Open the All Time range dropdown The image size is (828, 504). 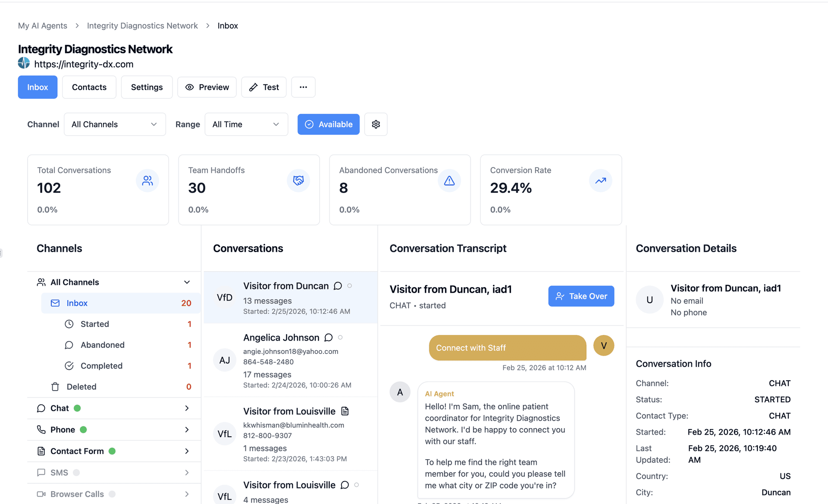click(246, 124)
